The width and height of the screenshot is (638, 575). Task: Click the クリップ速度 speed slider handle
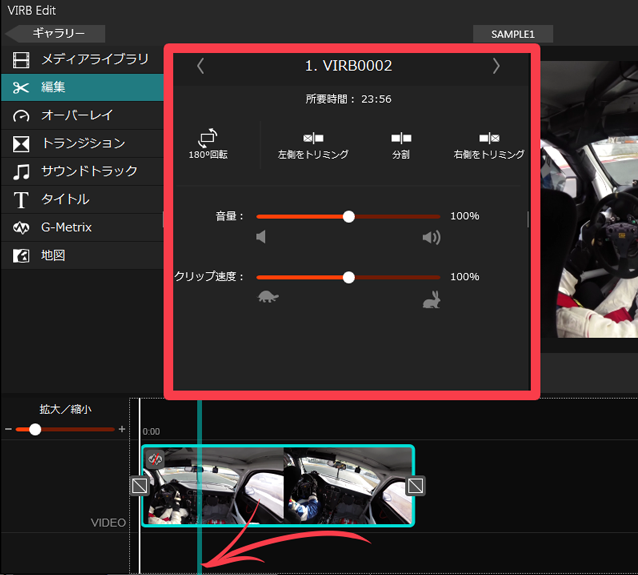[349, 278]
